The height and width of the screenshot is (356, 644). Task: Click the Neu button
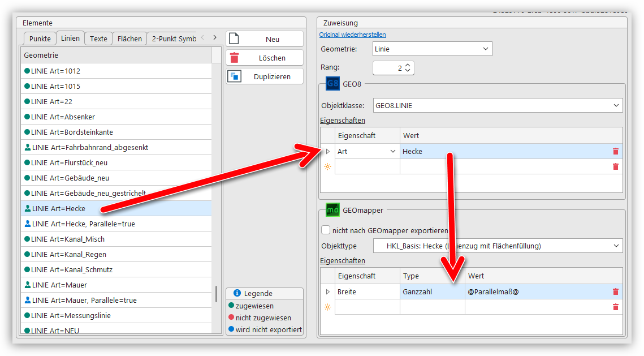click(x=265, y=39)
